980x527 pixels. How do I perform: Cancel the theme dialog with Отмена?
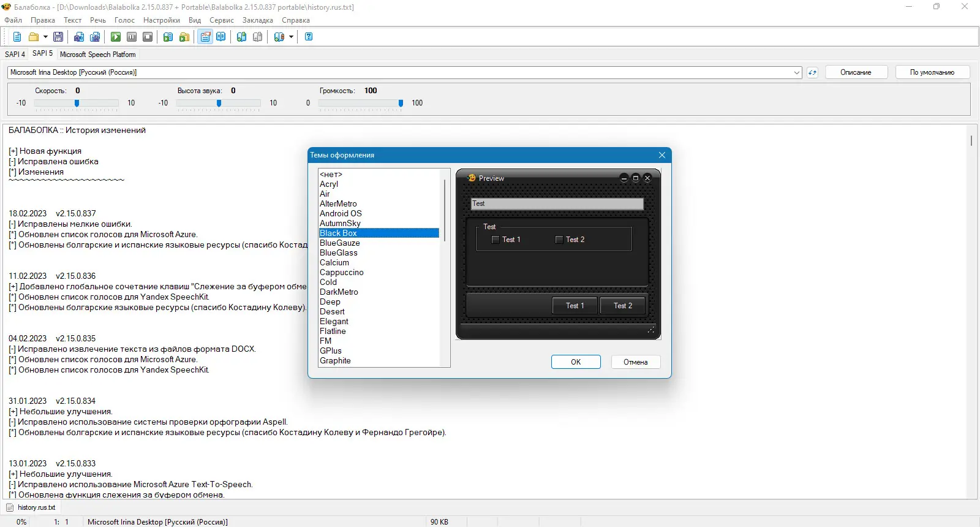point(636,362)
